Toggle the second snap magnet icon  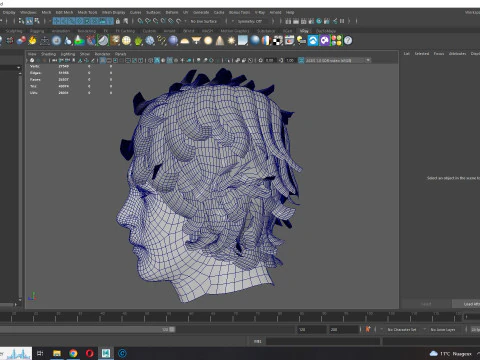[x=148, y=21]
